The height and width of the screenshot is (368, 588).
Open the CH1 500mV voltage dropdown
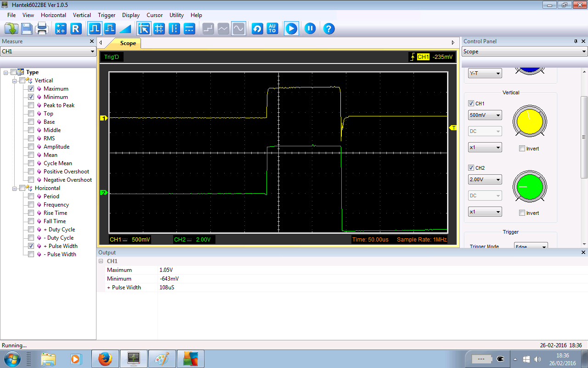[485, 115]
